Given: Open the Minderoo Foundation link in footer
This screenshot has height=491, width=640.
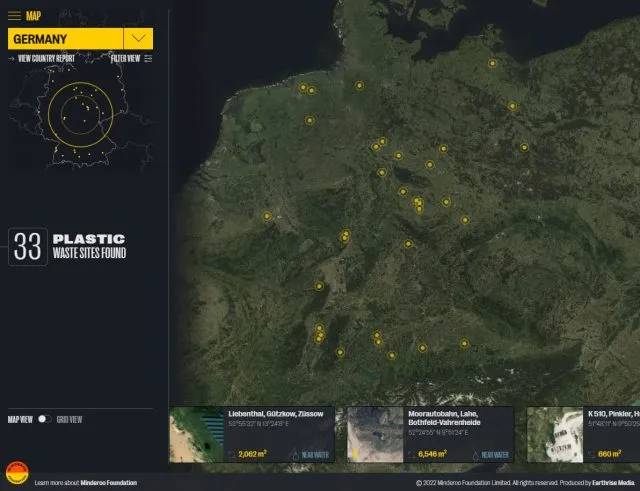Looking at the screenshot, I should [109, 483].
